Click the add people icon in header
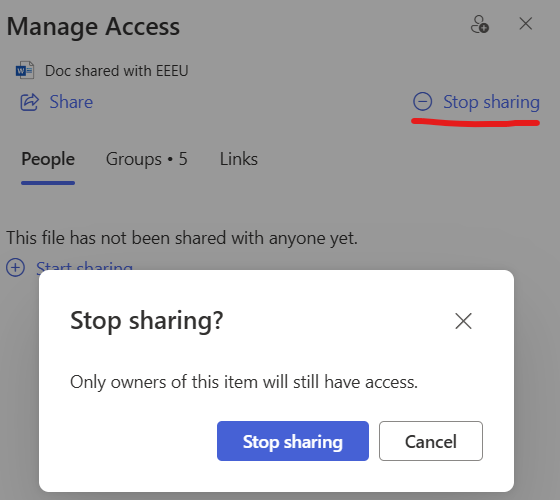The image size is (560, 500). [x=480, y=24]
